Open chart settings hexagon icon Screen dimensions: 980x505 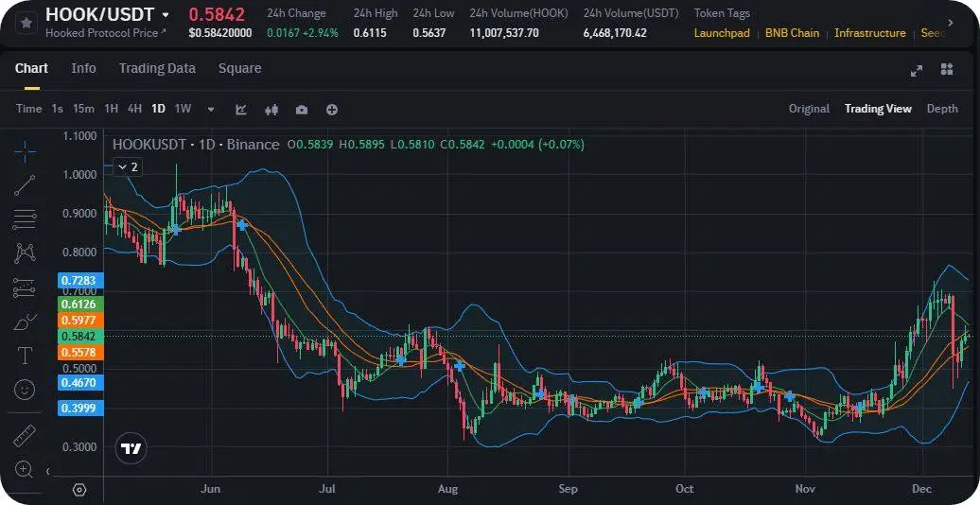(x=79, y=489)
